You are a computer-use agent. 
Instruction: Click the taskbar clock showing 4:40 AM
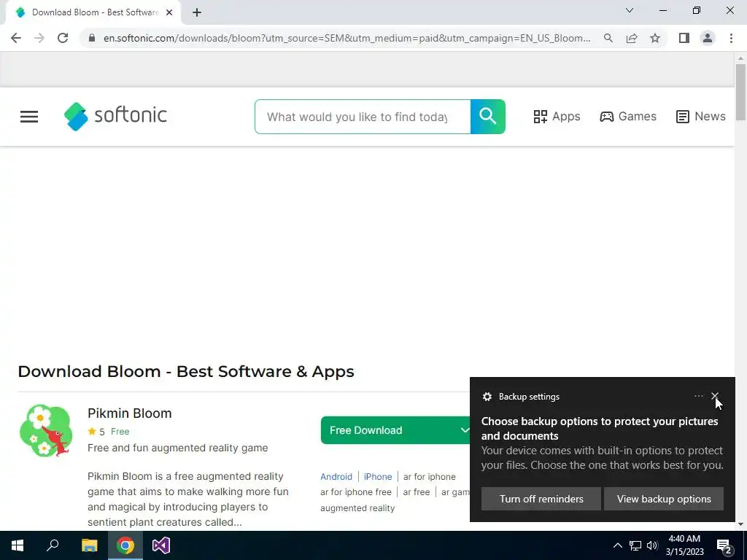684,545
